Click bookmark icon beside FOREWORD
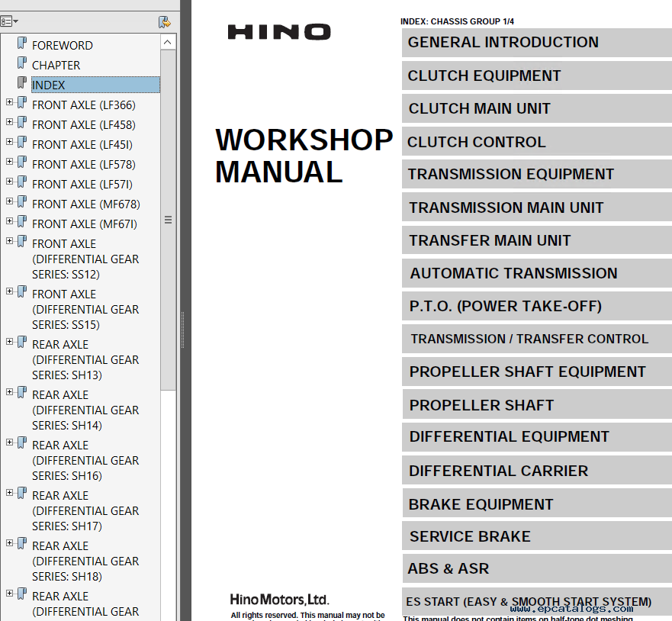The image size is (672, 621). pyautogui.click(x=22, y=43)
